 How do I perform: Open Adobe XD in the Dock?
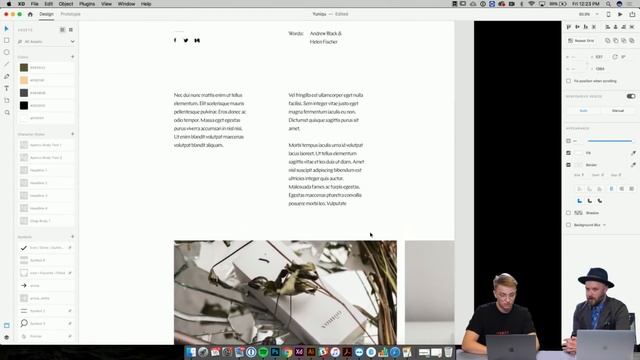pyautogui.click(x=299, y=352)
